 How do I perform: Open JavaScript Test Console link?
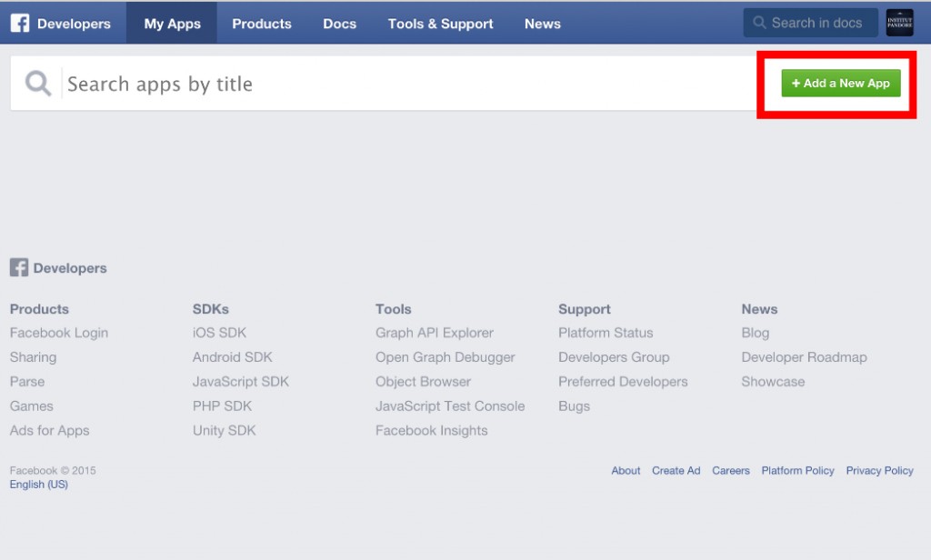[x=450, y=406]
